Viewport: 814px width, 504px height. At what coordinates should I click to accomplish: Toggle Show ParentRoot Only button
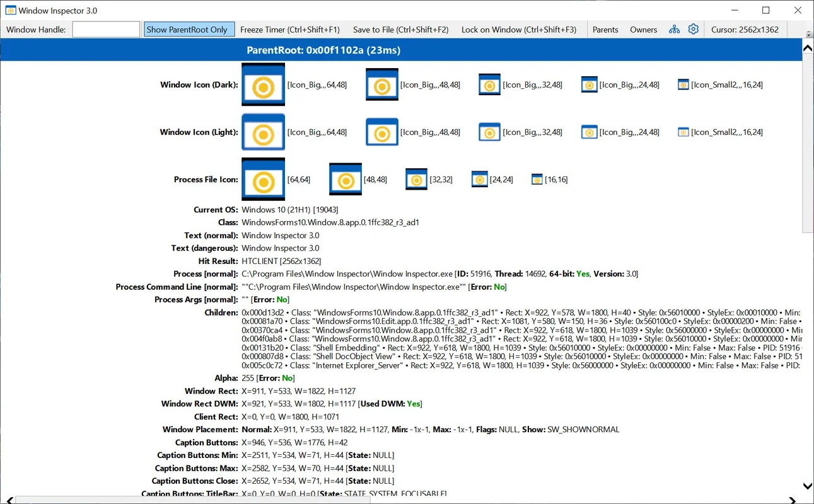tap(189, 30)
